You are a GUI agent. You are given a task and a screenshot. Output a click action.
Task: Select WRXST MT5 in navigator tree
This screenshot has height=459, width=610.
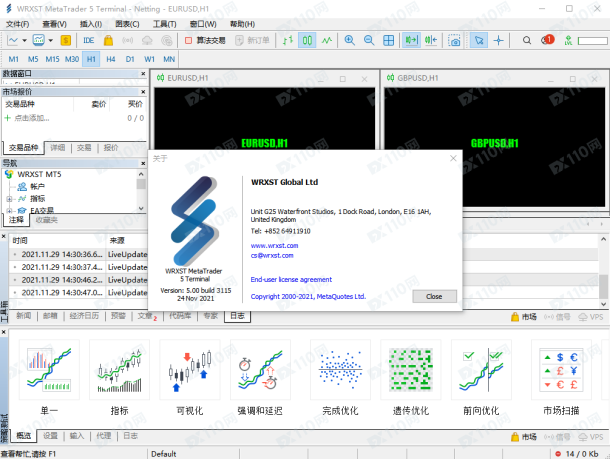point(39,174)
